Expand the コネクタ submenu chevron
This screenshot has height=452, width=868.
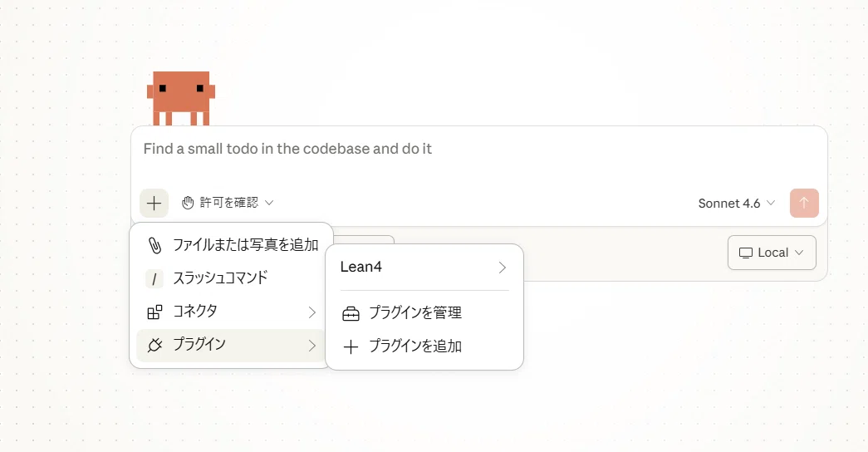pyautogui.click(x=312, y=312)
